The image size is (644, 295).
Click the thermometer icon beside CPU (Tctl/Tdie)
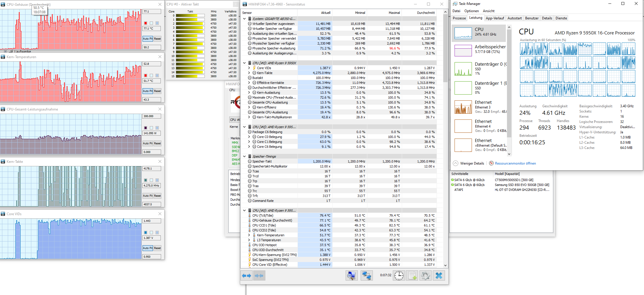[x=249, y=215]
